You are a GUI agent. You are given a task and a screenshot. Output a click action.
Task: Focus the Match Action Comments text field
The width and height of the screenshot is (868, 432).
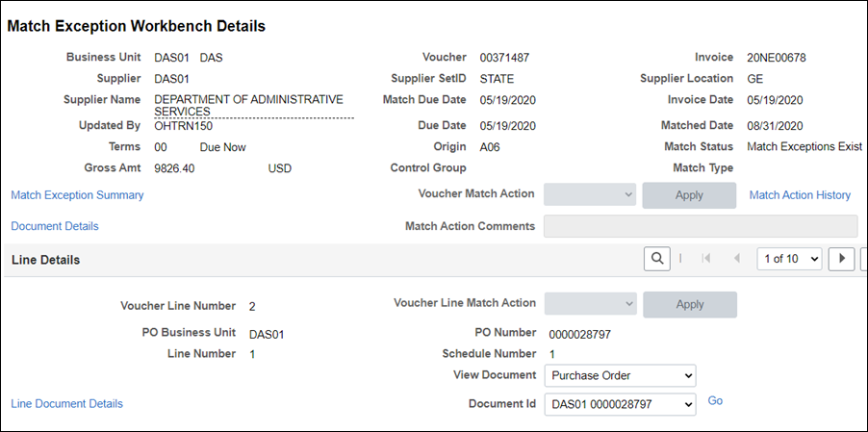(701, 226)
